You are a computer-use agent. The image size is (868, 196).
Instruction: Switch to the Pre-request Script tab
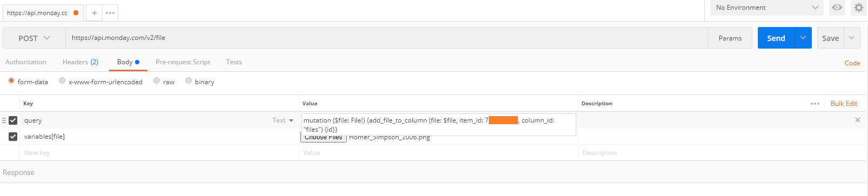(x=183, y=62)
